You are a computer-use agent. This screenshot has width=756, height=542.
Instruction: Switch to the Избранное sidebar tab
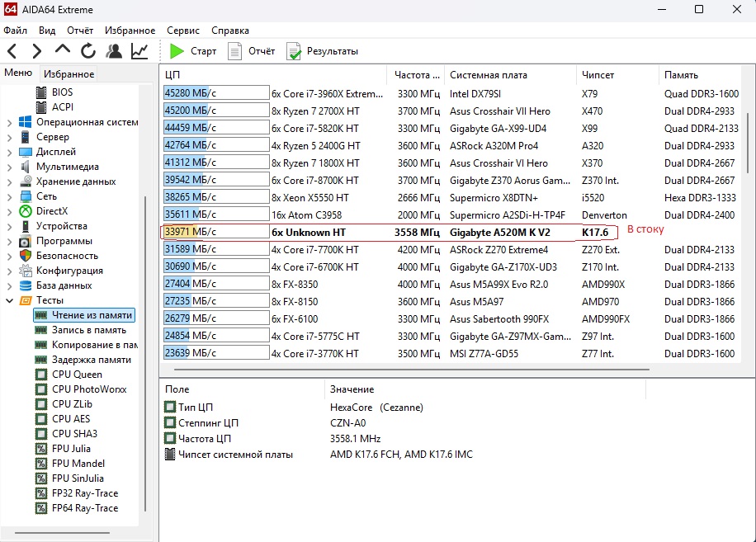[x=69, y=74]
